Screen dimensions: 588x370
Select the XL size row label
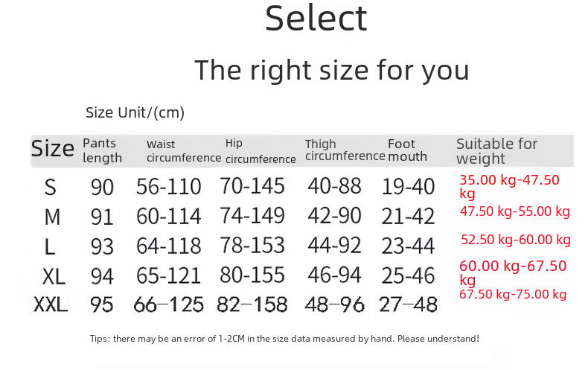53,277
